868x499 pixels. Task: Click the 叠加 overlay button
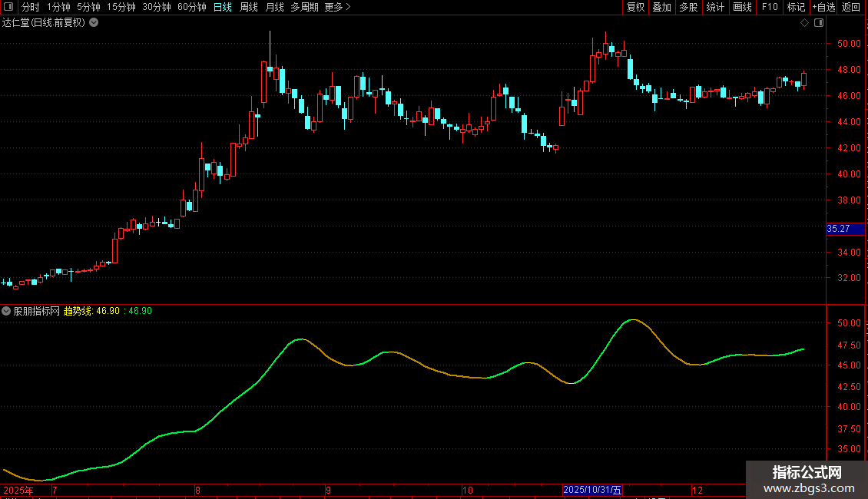coord(661,7)
